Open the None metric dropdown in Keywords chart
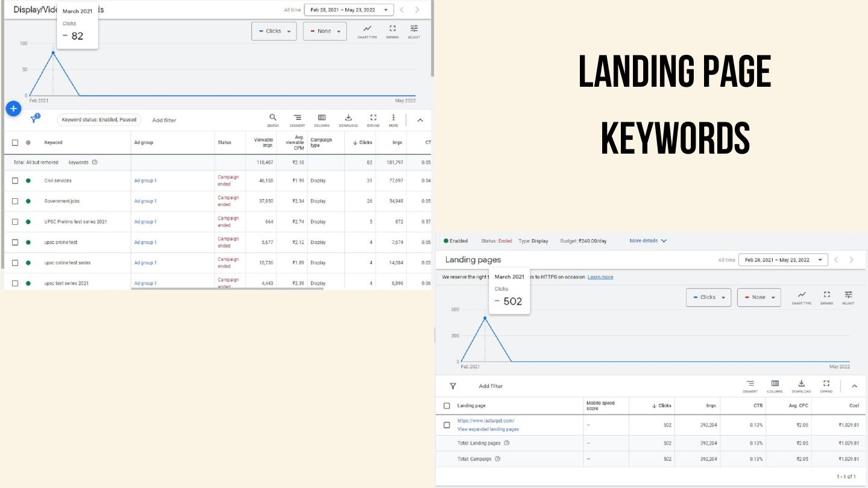868x488 pixels. click(325, 31)
